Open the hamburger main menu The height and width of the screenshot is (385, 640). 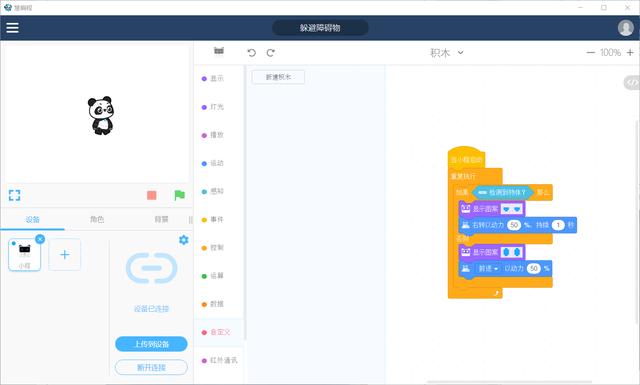click(x=12, y=27)
